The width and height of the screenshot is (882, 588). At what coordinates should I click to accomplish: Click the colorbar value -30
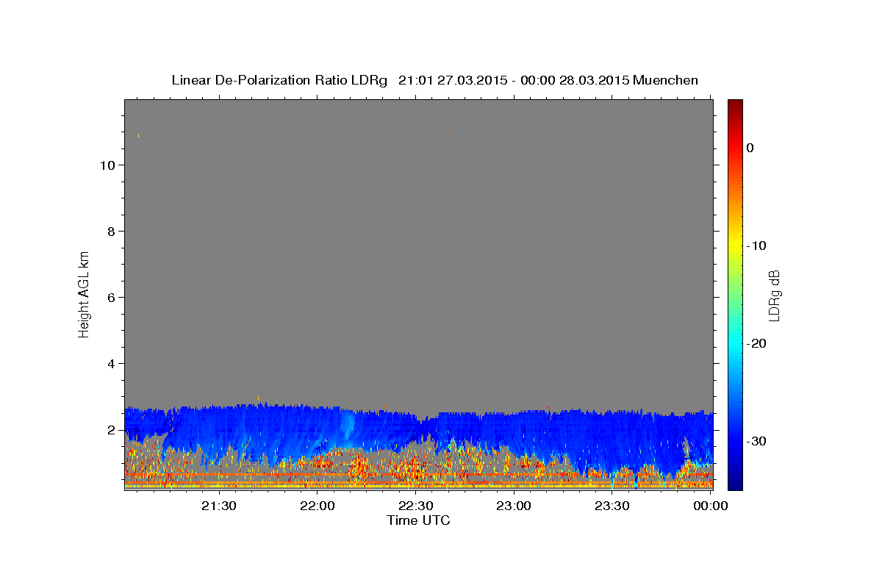coord(757,441)
